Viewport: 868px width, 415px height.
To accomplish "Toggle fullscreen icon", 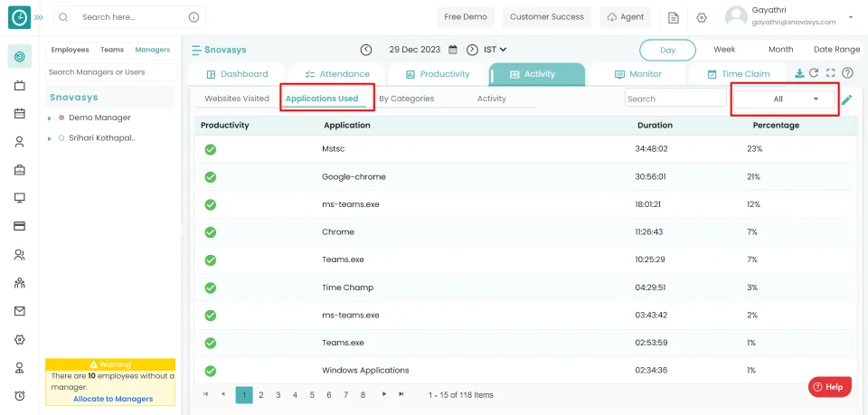I will [x=830, y=73].
